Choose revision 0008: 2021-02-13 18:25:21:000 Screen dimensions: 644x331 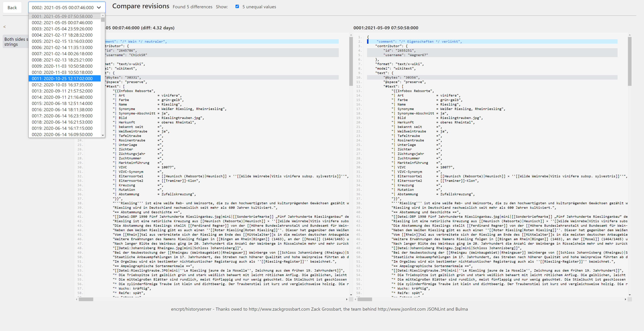pyautogui.click(x=65, y=60)
